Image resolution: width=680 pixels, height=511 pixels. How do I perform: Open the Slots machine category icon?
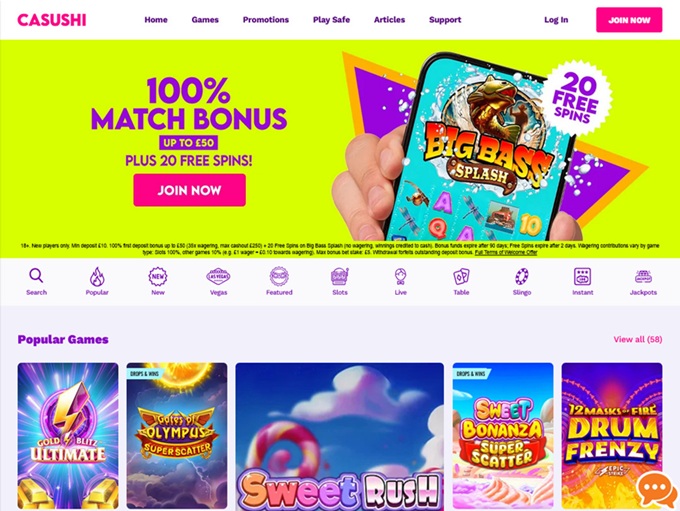tap(340, 276)
